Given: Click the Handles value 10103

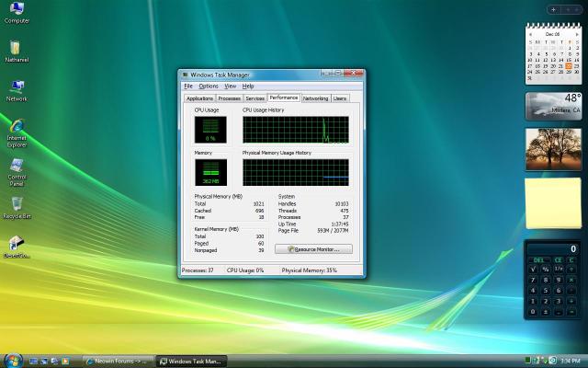Looking at the screenshot, I should 342,203.
